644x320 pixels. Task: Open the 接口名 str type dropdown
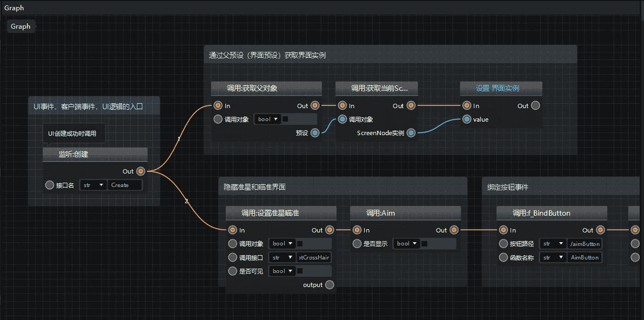92,185
